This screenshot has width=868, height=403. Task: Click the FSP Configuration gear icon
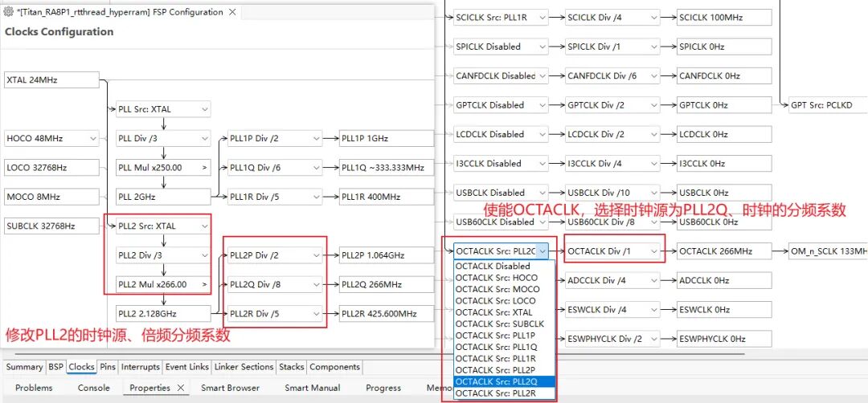coord(9,13)
